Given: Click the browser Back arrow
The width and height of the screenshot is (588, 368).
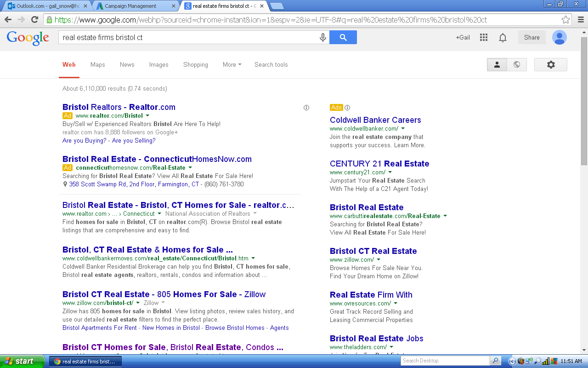Looking at the screenshot, I should (x=8, y=20).
